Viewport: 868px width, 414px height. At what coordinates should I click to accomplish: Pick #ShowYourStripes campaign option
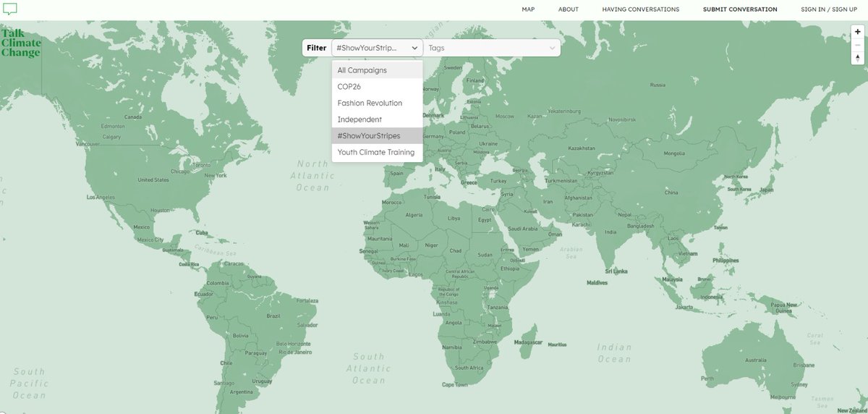377,135
